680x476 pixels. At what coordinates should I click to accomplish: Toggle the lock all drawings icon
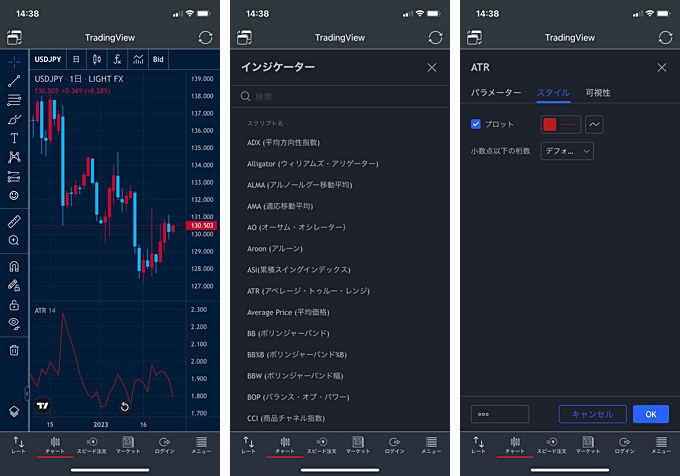click(14, 305)
